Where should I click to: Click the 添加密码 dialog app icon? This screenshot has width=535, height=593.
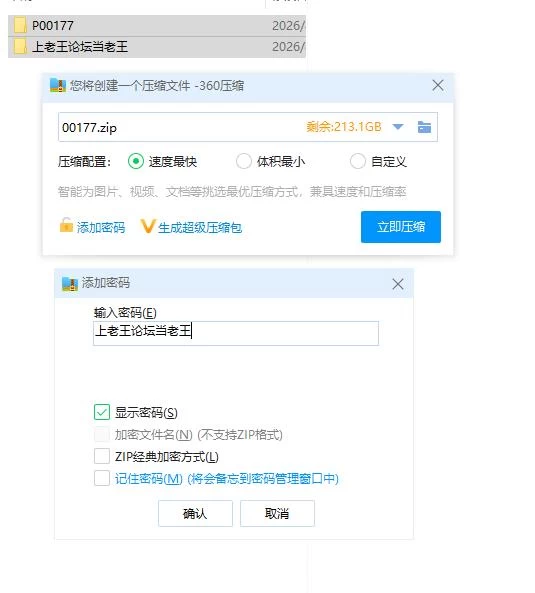(70, 284)
